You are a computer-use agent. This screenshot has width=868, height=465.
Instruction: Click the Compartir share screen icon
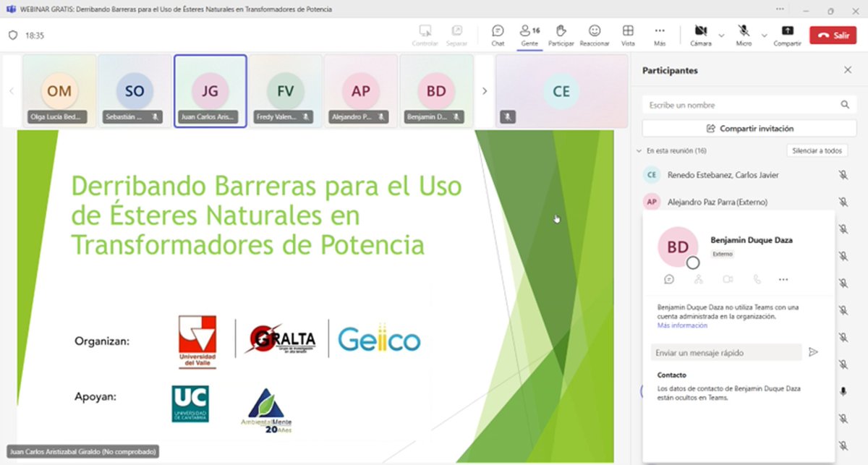(x=787, y=31)
